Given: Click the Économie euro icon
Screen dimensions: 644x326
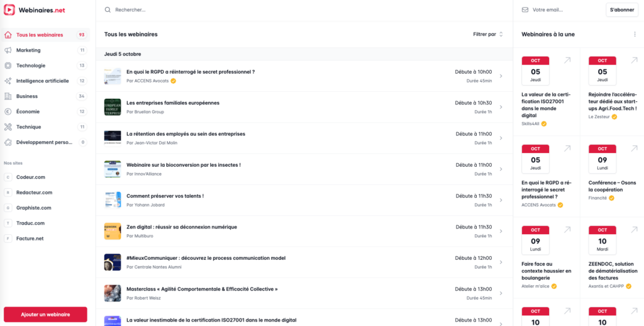Looking at the screenshot, I should click(x=8, y=111).
